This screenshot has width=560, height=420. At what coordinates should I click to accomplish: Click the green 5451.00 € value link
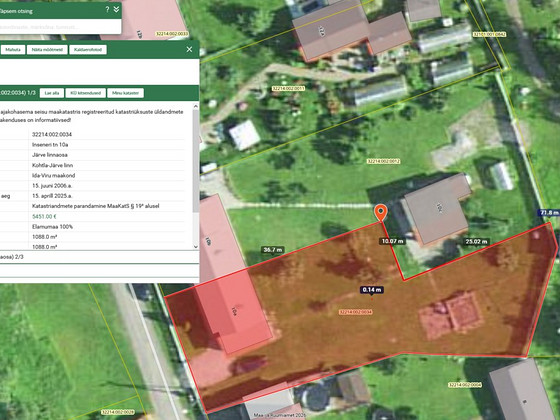tap(44, 216)
